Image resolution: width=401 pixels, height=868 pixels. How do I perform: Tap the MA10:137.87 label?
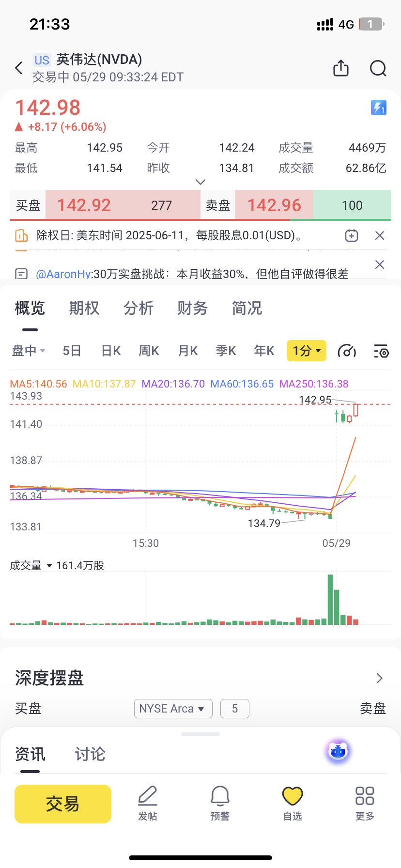click(104, 384)
